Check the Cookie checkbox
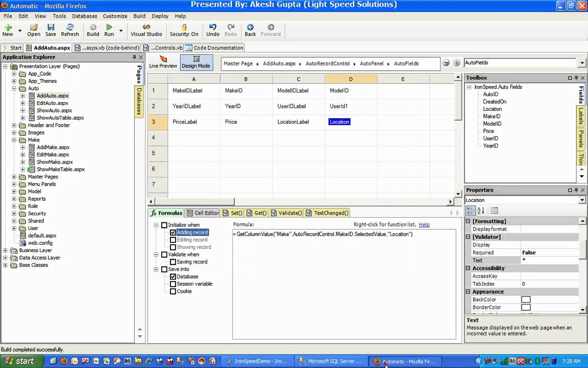This screenshot has width=588, height=368. pos(173,291)
